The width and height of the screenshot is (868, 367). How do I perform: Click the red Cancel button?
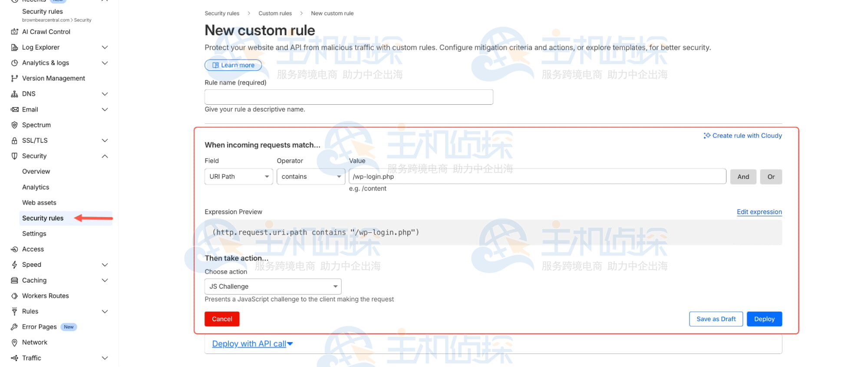point(222,319)
